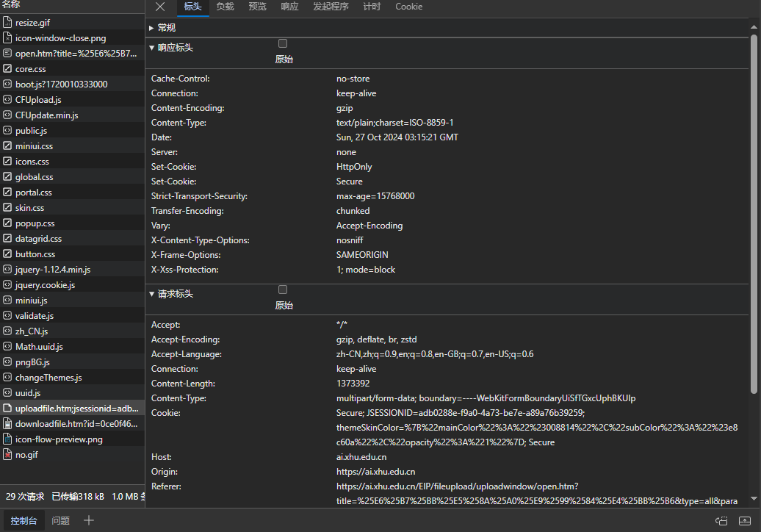Click the Host value ai.xhu.edu.cn
761x532 pixels.
(x=361, y=457)
